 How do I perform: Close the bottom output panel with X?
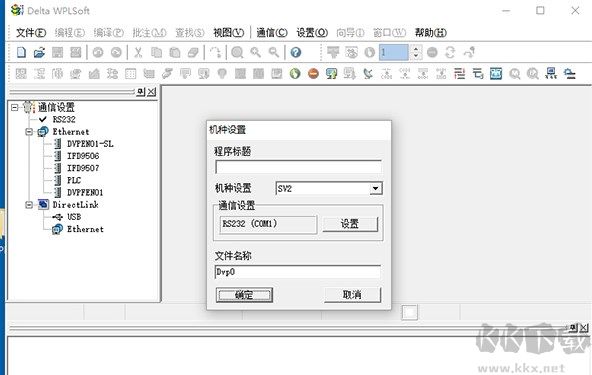(x=584, y=328)
